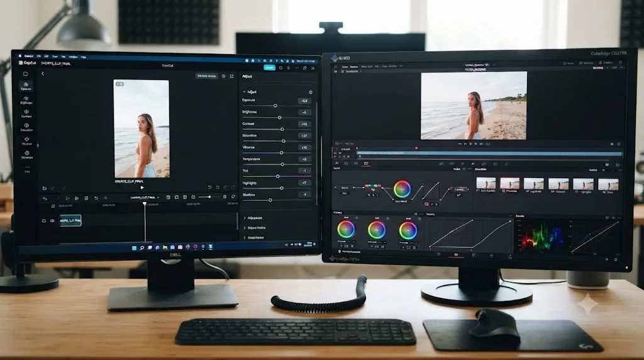Select the node with colored chips on top
Viewport: 644px width, 360px height.
[372, 188]
